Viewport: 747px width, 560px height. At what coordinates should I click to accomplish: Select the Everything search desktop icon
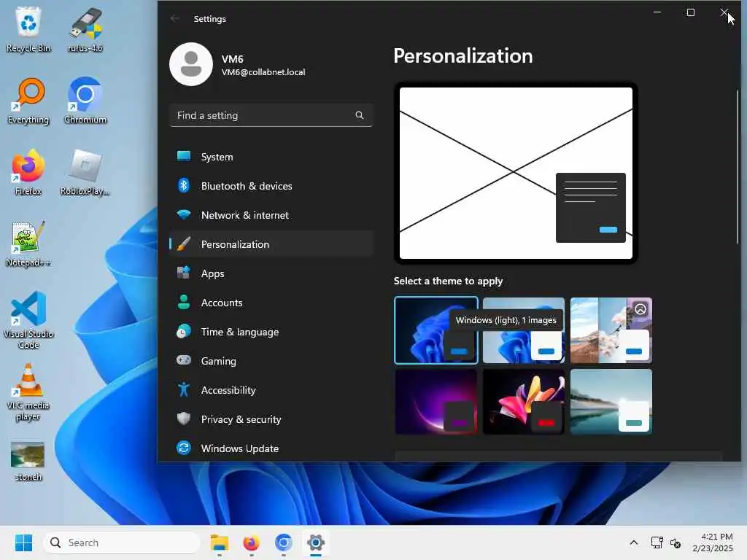(28, 101)
